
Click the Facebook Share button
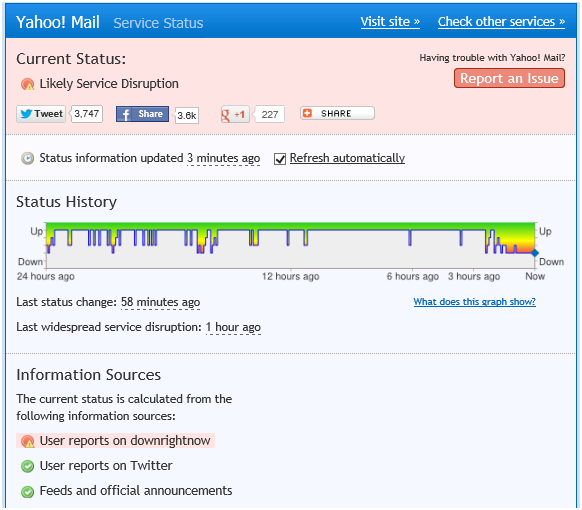(143, 114)
